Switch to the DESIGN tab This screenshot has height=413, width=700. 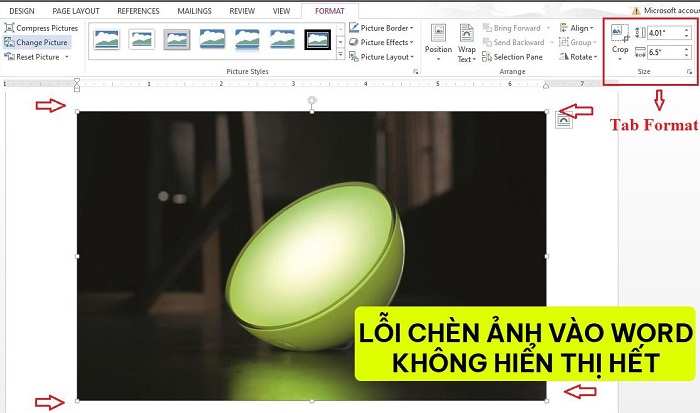click(21, 11)
